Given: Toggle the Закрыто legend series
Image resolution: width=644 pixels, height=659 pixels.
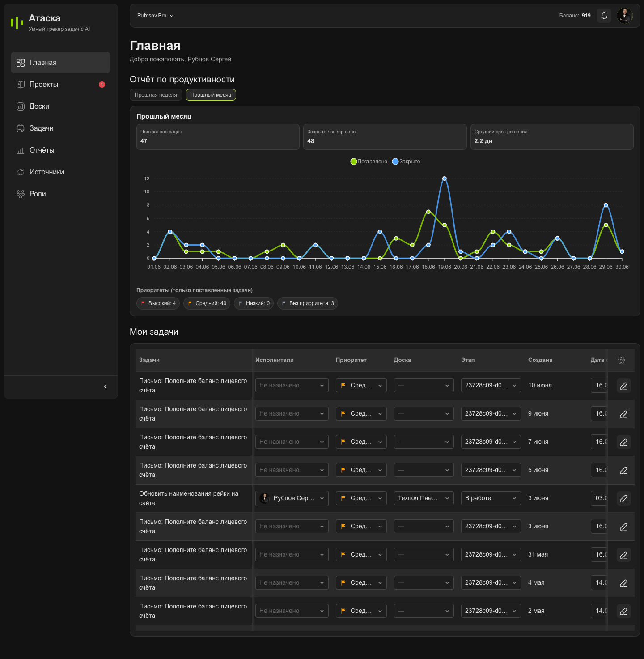Looking at the screenshot, I should tap(406, 162).
